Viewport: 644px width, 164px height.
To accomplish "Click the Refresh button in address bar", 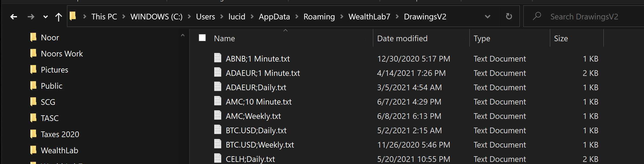I will 509,16.
